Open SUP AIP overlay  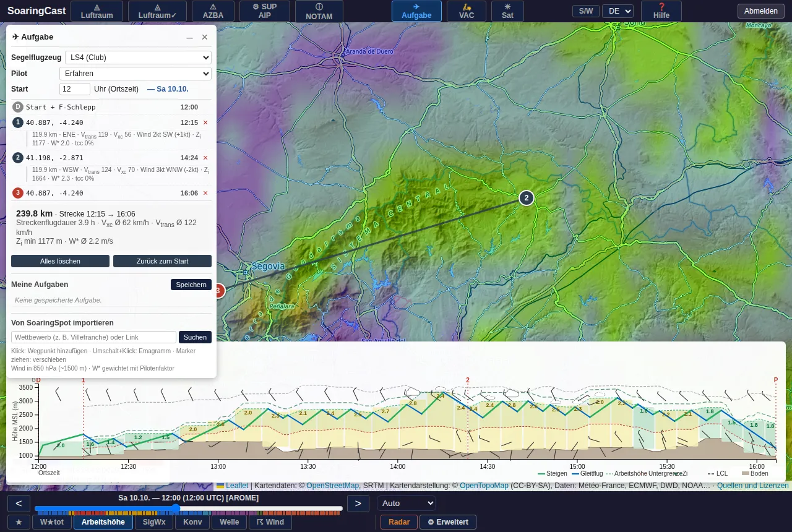265,11
